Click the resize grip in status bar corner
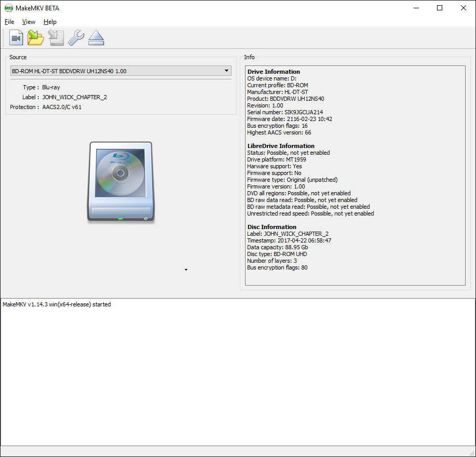476x457 pixels. tap(471, 453)
